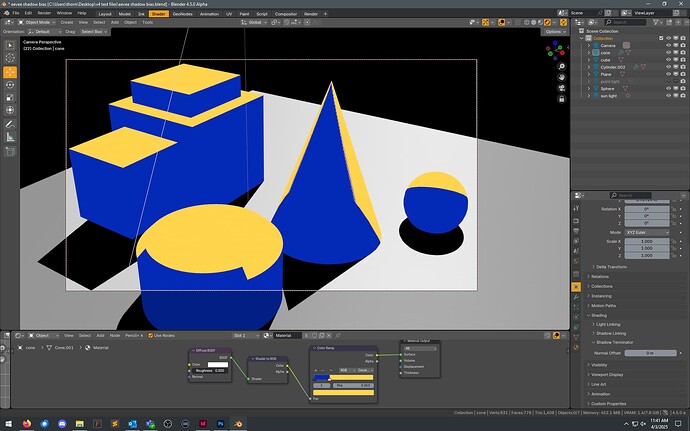The height and width of the screenshot is (431, 690).
Task: Hide the Camera object via eye icon
Action: click(668, 45)
